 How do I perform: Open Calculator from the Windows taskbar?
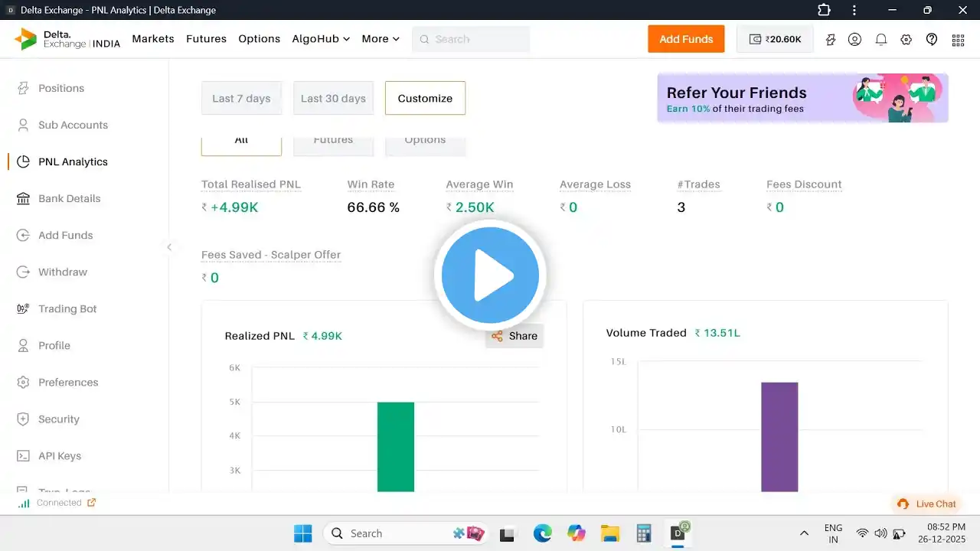[x=643, y=533]
